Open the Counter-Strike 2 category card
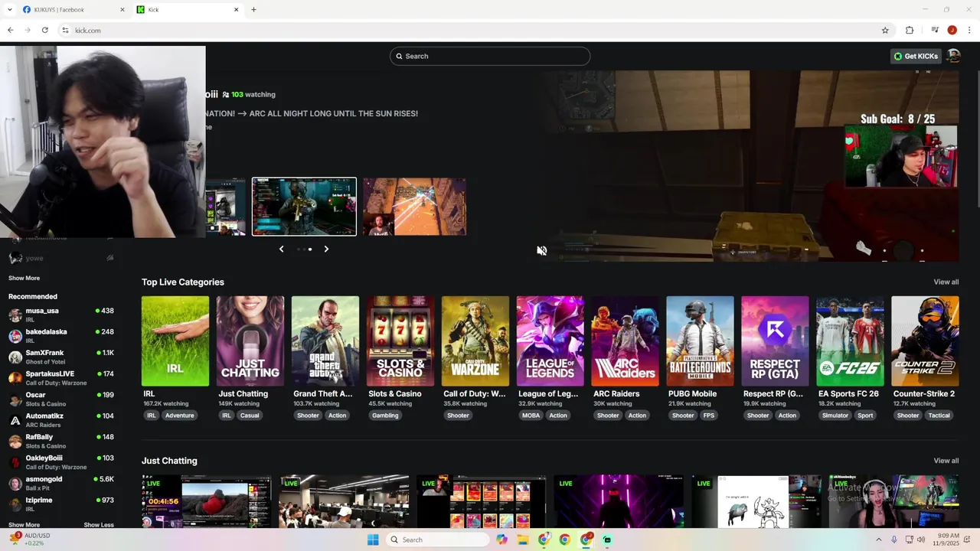This screenshot has height=551, width=980. pos(926,341)
